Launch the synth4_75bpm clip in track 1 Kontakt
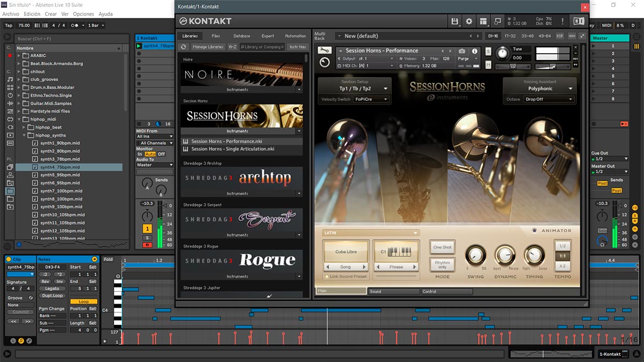 139,46
